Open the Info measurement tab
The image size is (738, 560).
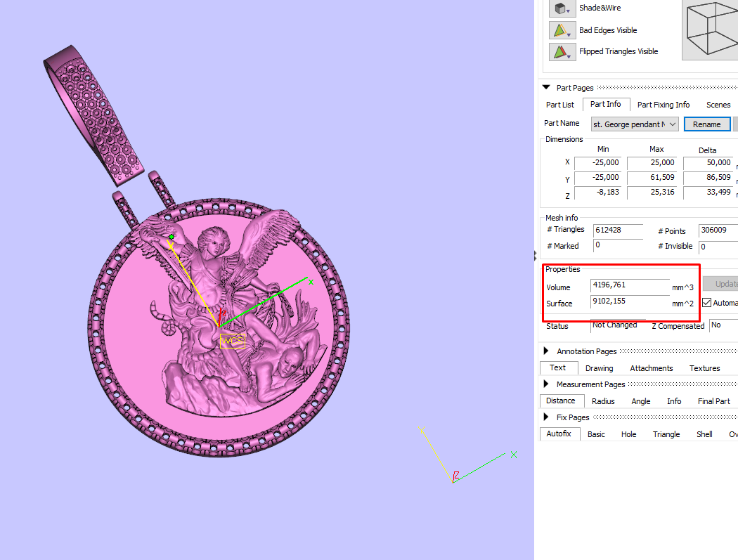tap(674, 401)
